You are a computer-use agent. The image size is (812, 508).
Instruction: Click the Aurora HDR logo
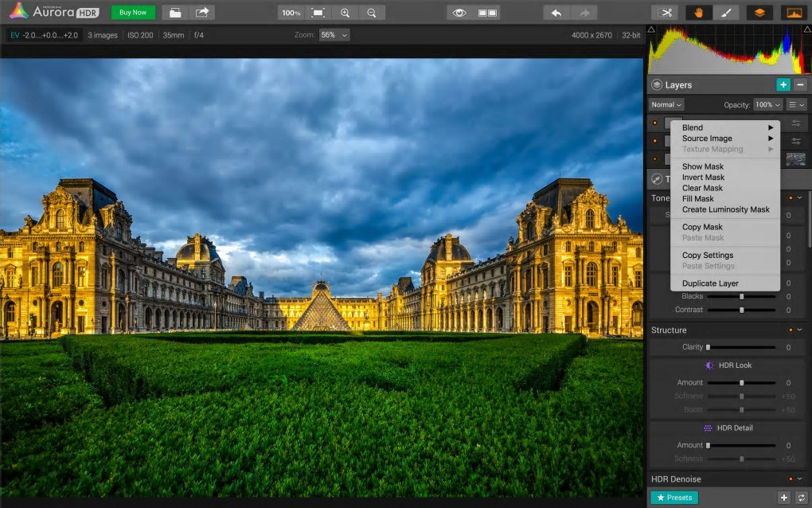[54, 11]
